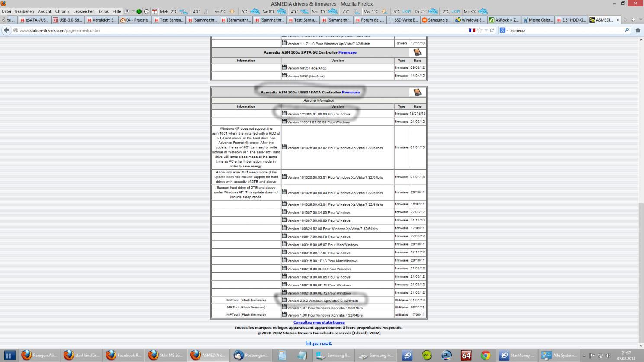644x362 pixels.
Task: Open Version 100316.00.85.07 Pour Mac/Windows link
Action: (x=322, y=245)
